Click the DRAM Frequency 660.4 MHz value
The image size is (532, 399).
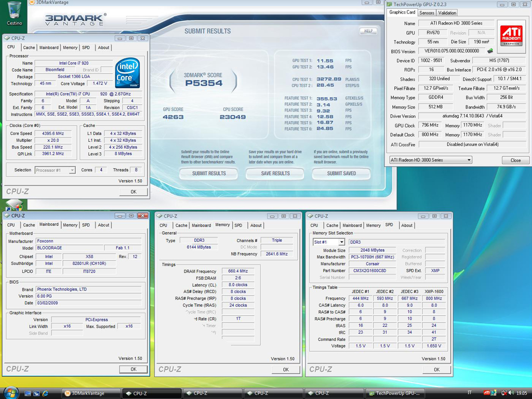238,271
